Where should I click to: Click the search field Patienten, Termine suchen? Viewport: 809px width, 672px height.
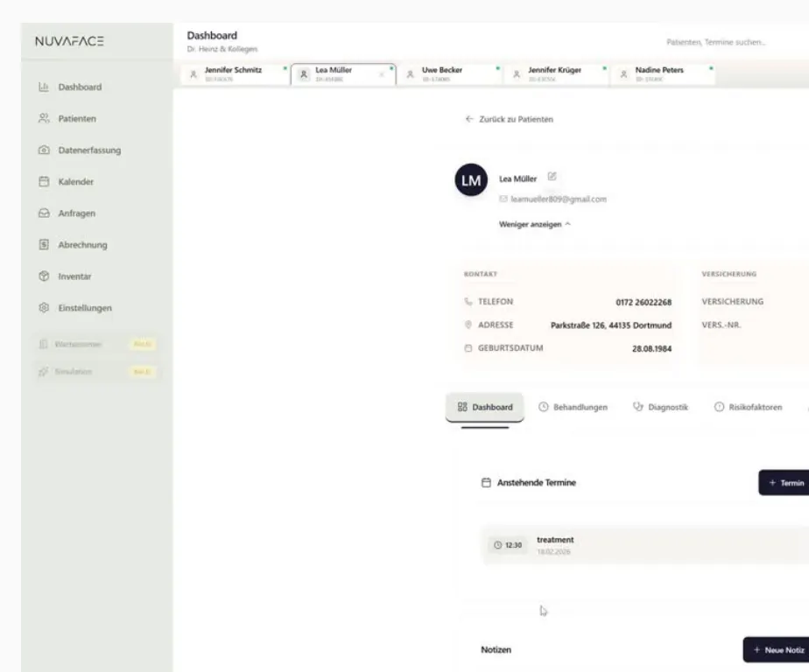(716, 42)
